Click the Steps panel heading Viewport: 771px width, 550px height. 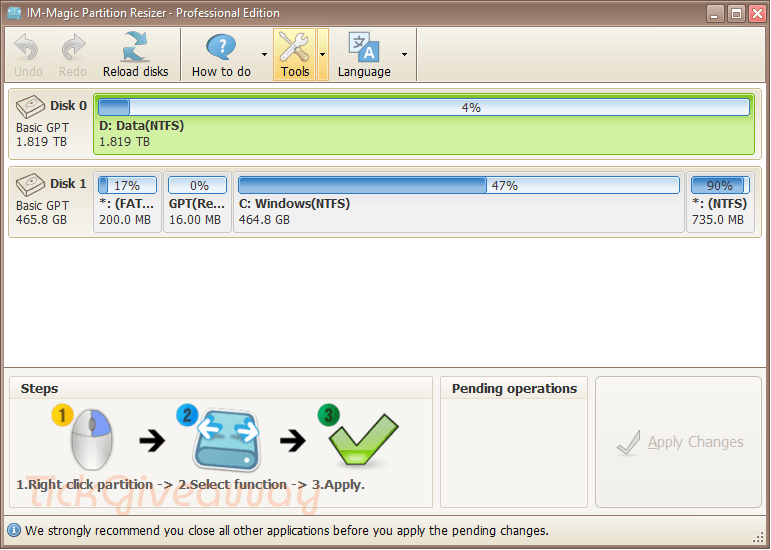click(39, 389)
